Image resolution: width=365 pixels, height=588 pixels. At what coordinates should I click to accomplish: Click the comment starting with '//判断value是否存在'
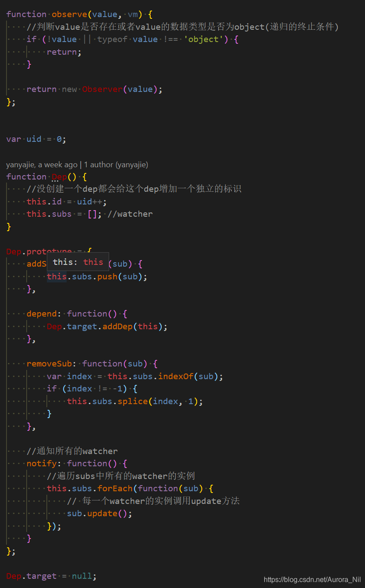click(x=183, y=27)
